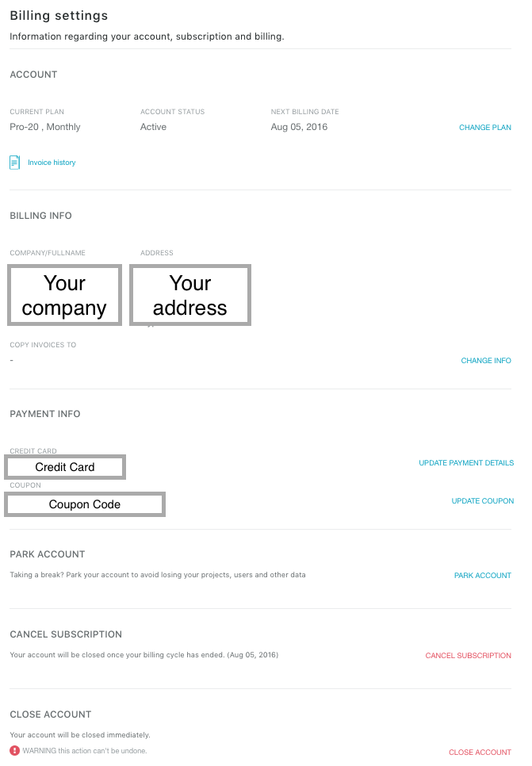Image resolution: width=532 pixels, height=766 pixels.
Task: Click the Billing settings page heading
Action: (59, 16)
